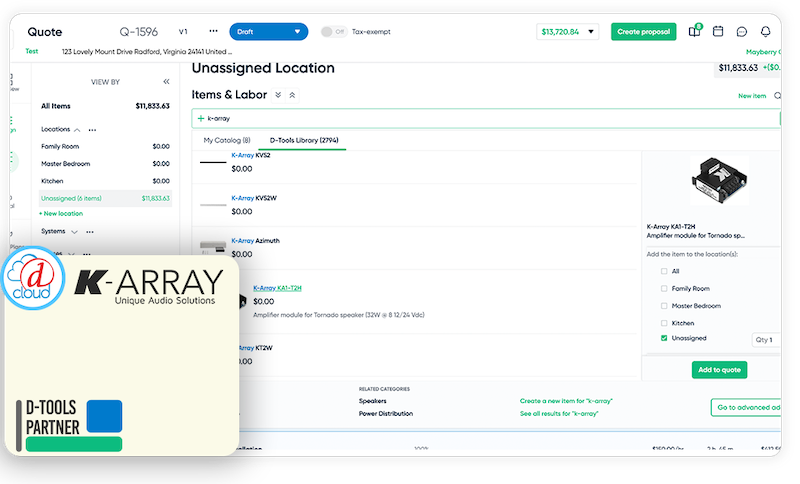The image size is (800, 484).
Task: Click the Qty 1 quantity field
Action: click(766, 340)
